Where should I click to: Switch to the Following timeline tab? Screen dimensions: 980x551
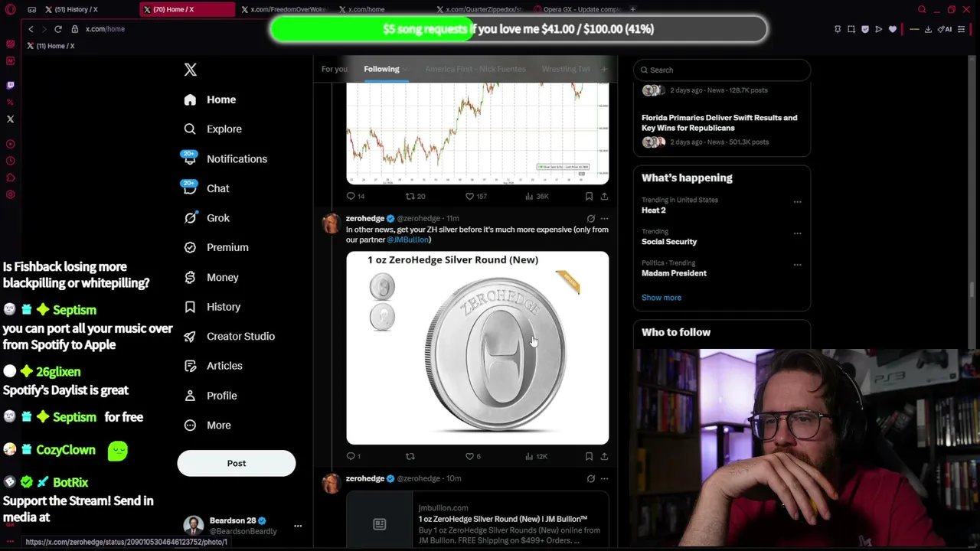381,69
